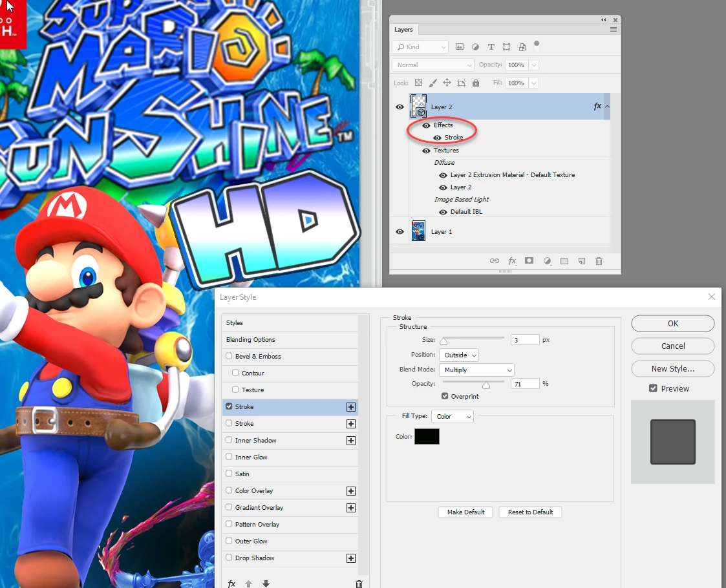The height and width of the screenshot is (588, 726).
Task: Open stroke Blend Mode Multiply dropdown
Action: [476, 370]
